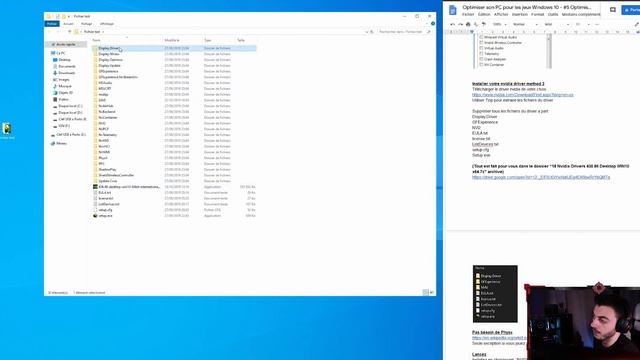Expand Docs toolbar more options
The height and width of the screenshot is (360, 640).
tap(597, 24)
